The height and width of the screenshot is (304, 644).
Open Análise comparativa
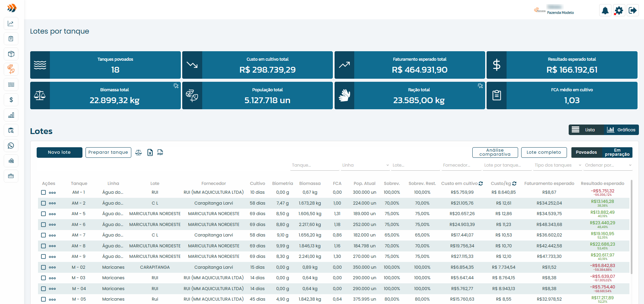pyautogui.click(x=495, y=152)
